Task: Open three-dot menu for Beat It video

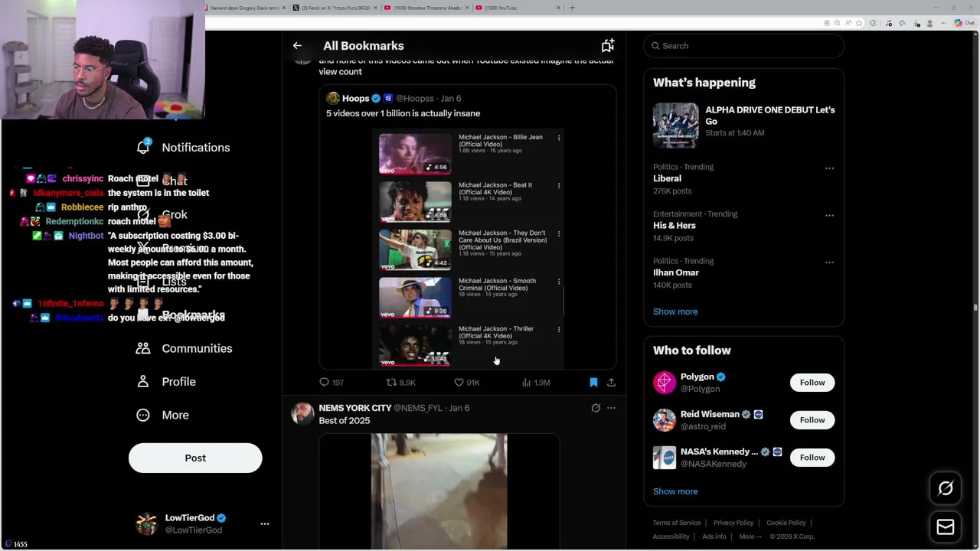Action: point(559,185)
